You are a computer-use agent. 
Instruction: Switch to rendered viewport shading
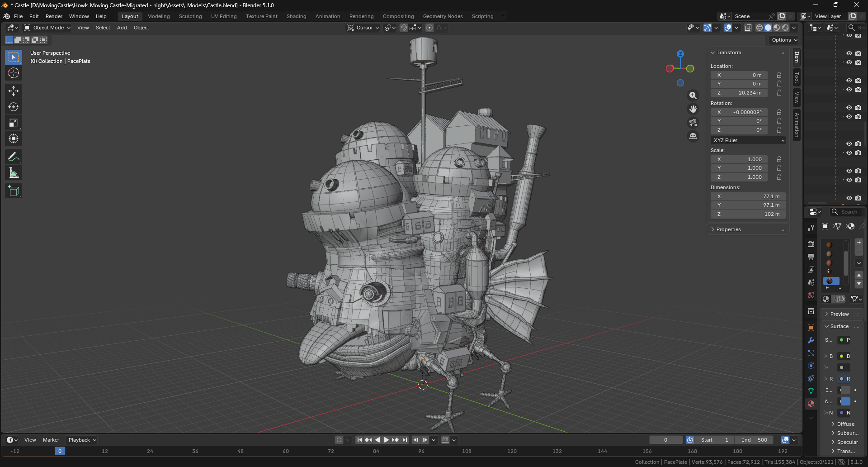coord(785,28)
